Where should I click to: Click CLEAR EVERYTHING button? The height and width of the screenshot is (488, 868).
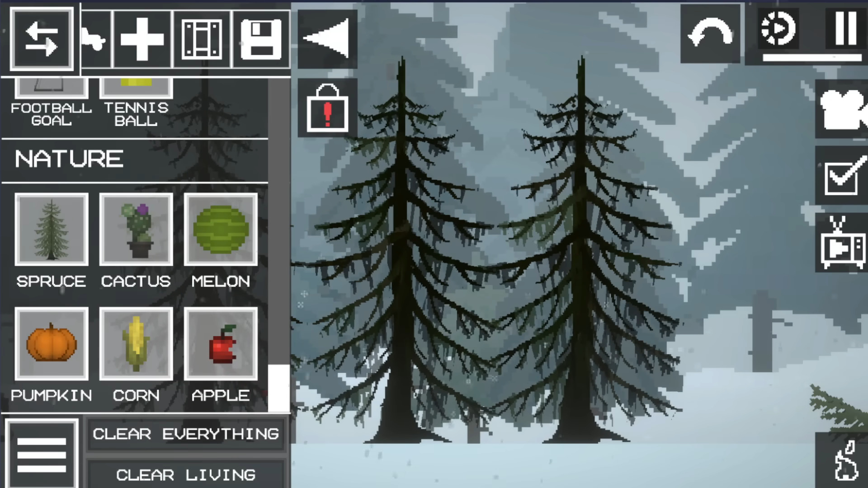pos(185,434)
